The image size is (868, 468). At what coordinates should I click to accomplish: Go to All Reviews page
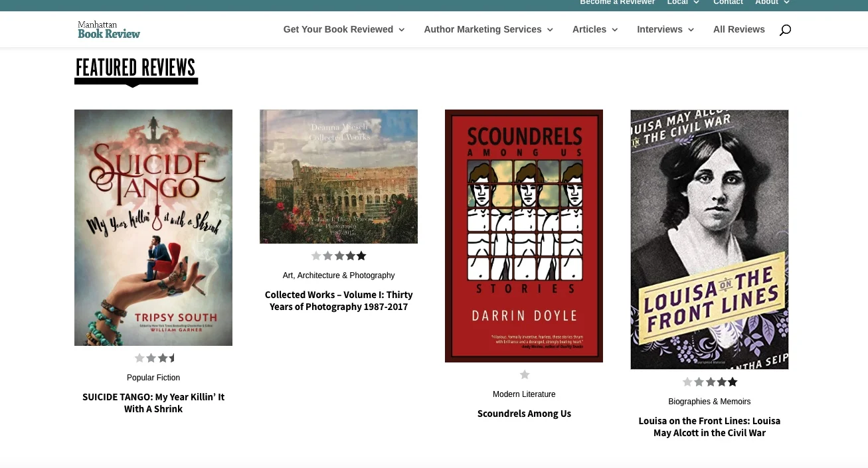tap(739, 29)
